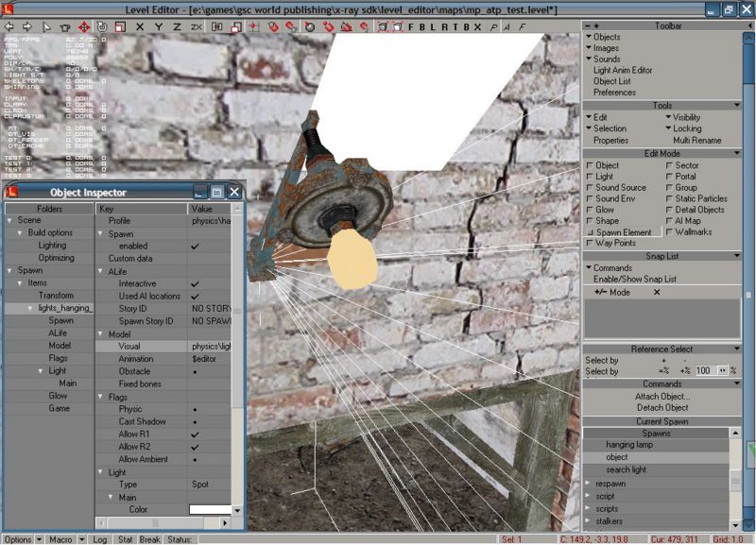Click the Detach Object command
The height and width of the screenshot is (545, 756).
point(662,407)
